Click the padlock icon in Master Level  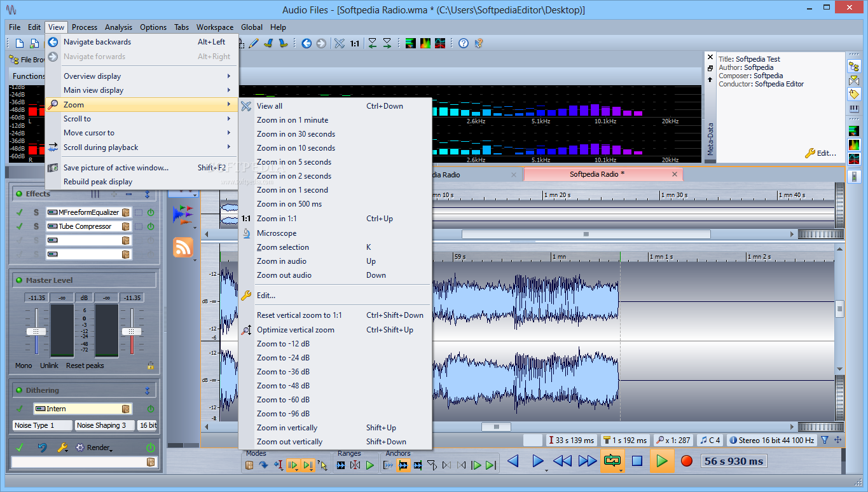click(x=150, y=366)
